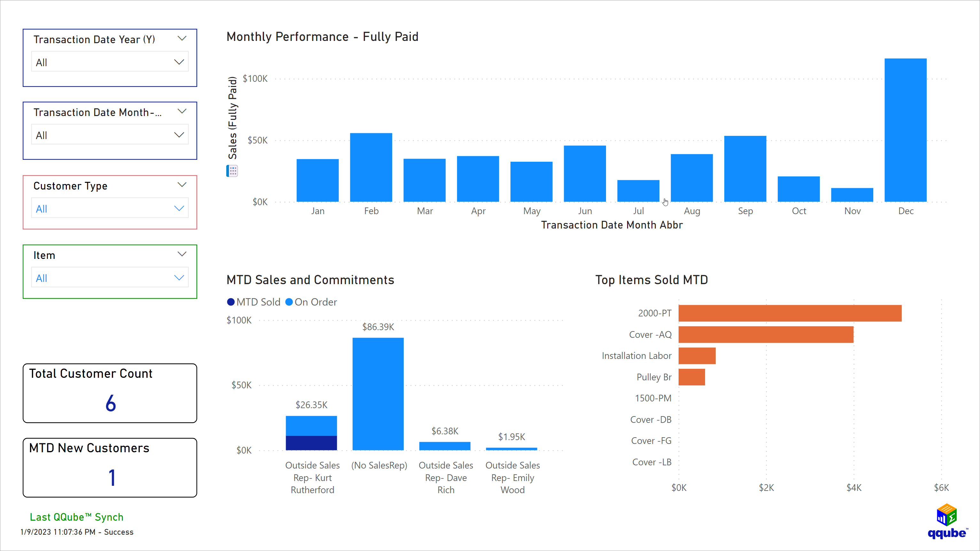Click the MTD New Customers card
This screenshot has width=980, height=551.
tap(110, 467)
